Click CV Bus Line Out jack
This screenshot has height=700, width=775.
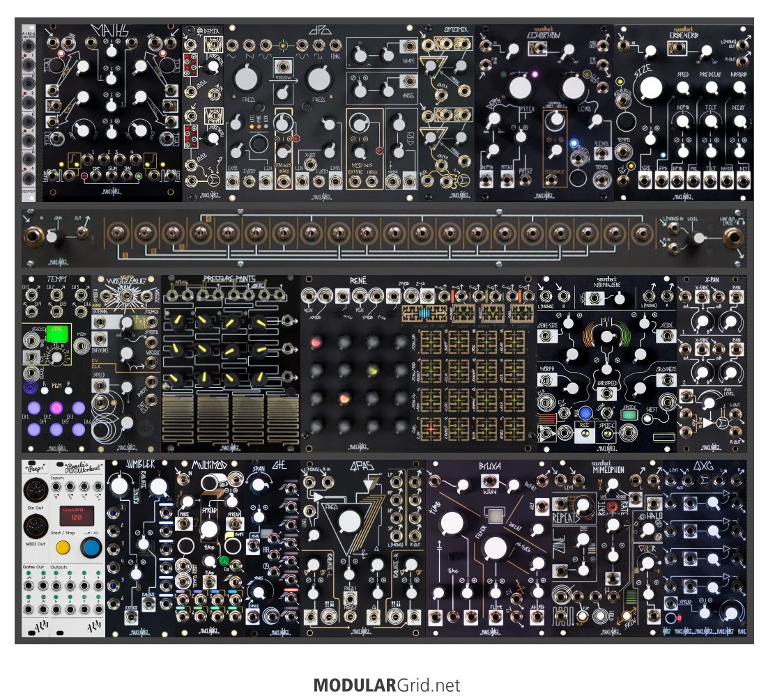point(732,238)
